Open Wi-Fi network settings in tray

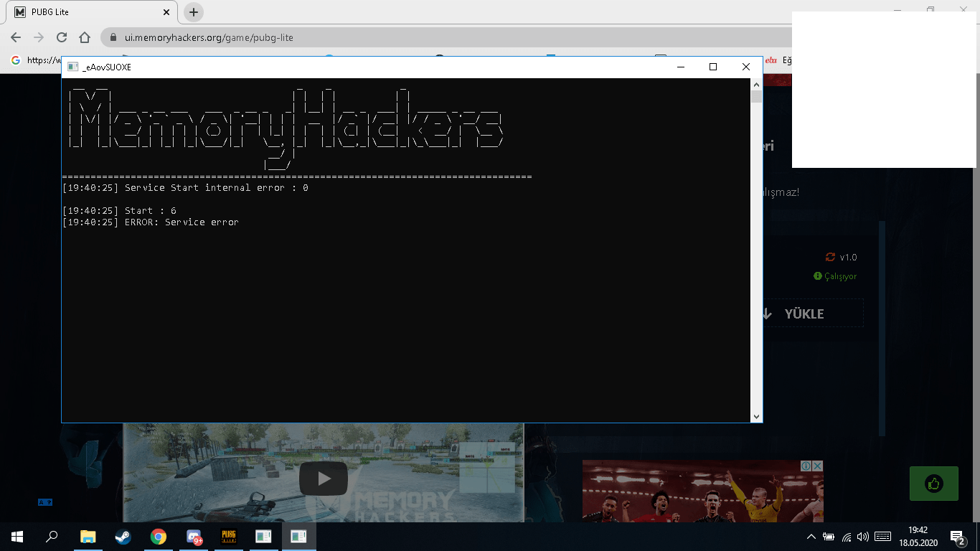click(847, 536)
